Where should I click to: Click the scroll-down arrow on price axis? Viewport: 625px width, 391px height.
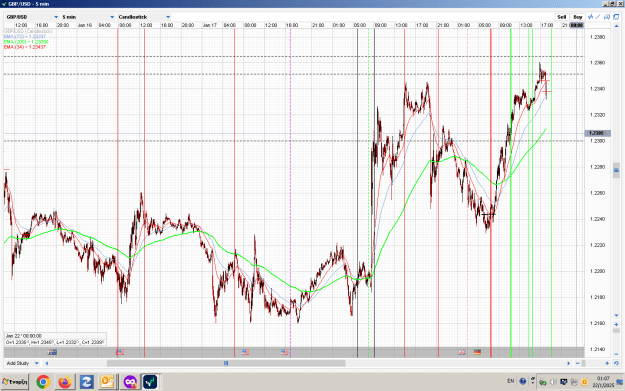tap(616, 316)
